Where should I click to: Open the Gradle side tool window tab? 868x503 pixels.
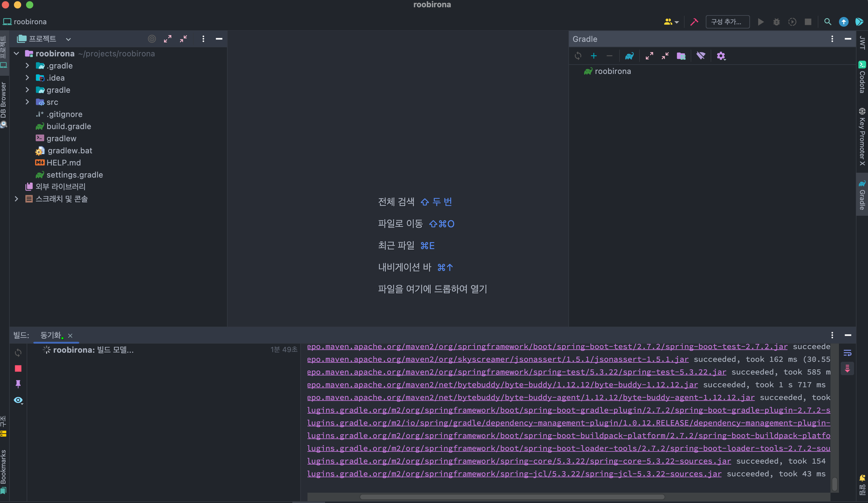(862, 195)
